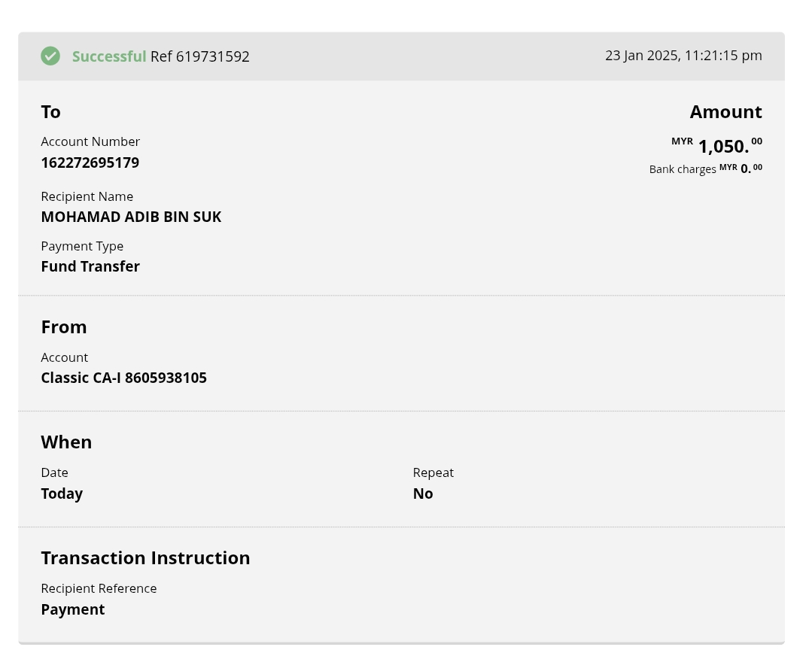This screenshot has height=653, width=812.
Task: Click the Amount heading
Action: 725,111
